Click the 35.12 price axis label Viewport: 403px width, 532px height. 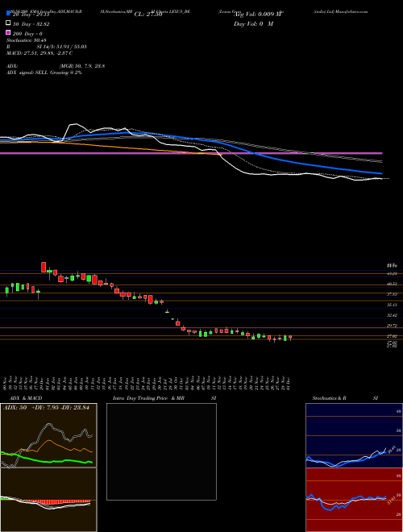(393, 305)
